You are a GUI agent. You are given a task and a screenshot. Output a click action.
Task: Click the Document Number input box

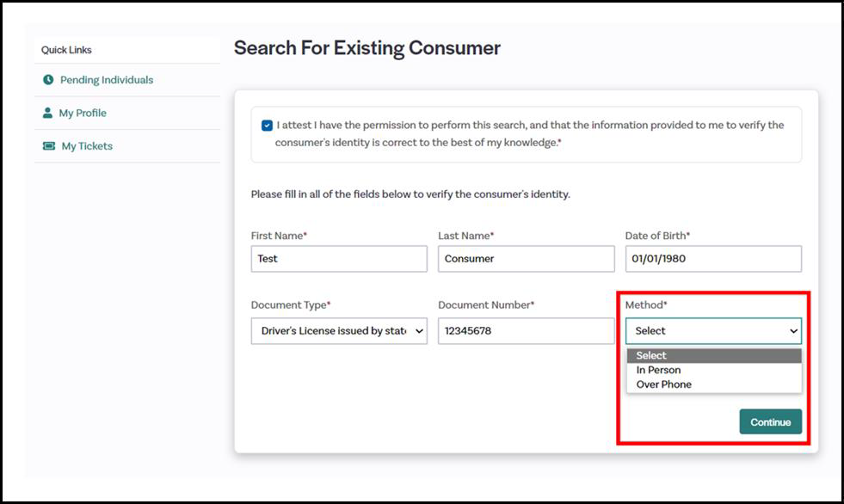(526, 331)
